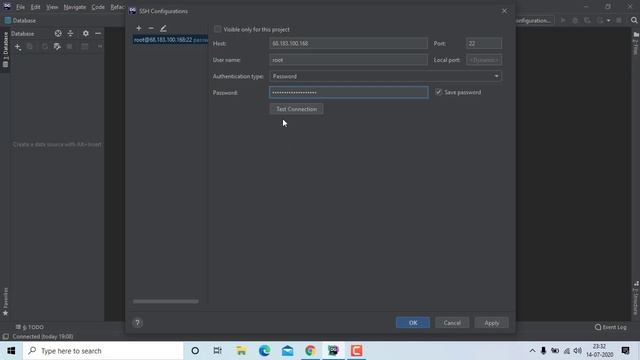Open notification center icon
Viewport: 640px width, 360px height.
point(625,351)
